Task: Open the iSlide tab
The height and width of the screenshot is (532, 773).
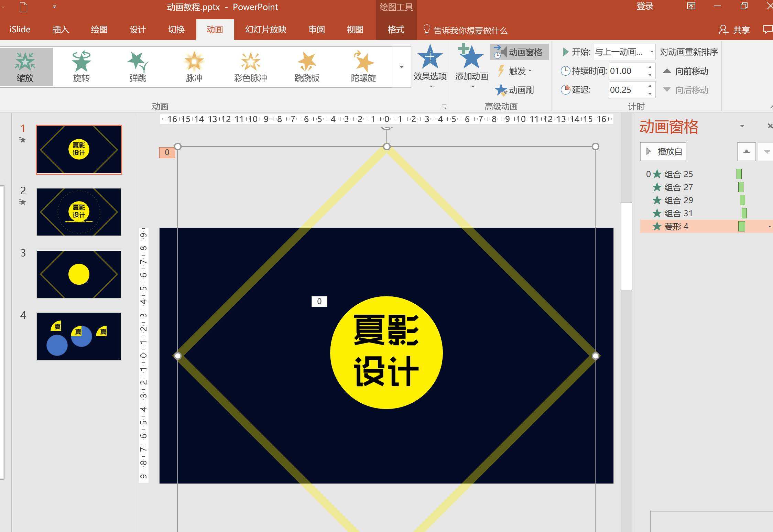Action: pyautogui.click(x=20, y=30)
